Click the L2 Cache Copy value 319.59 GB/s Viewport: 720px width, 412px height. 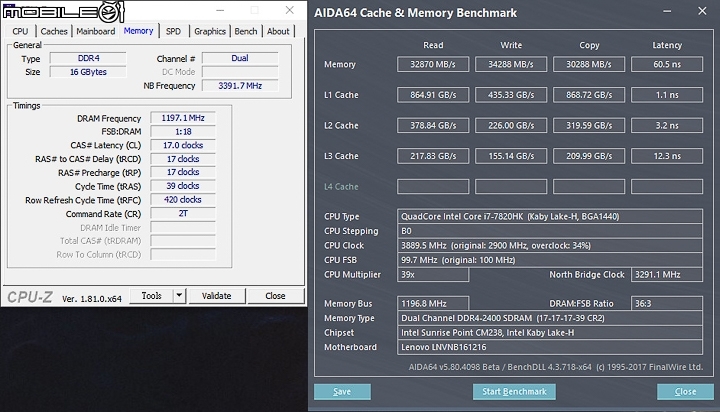(589, 125)
